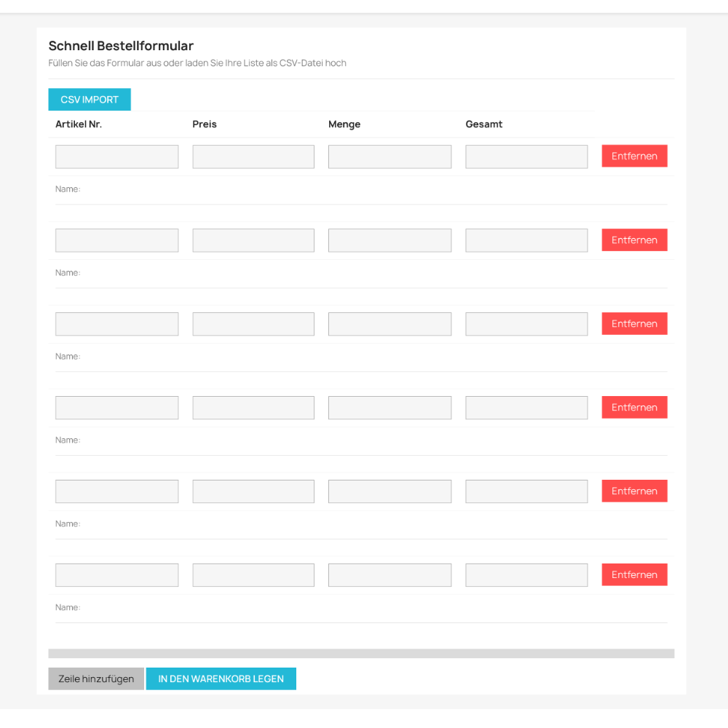Image resolution: width=728 pixels, height=728 pixels.
Task: Click the sixth row Gesamt field
Action: tap(526, 575)
